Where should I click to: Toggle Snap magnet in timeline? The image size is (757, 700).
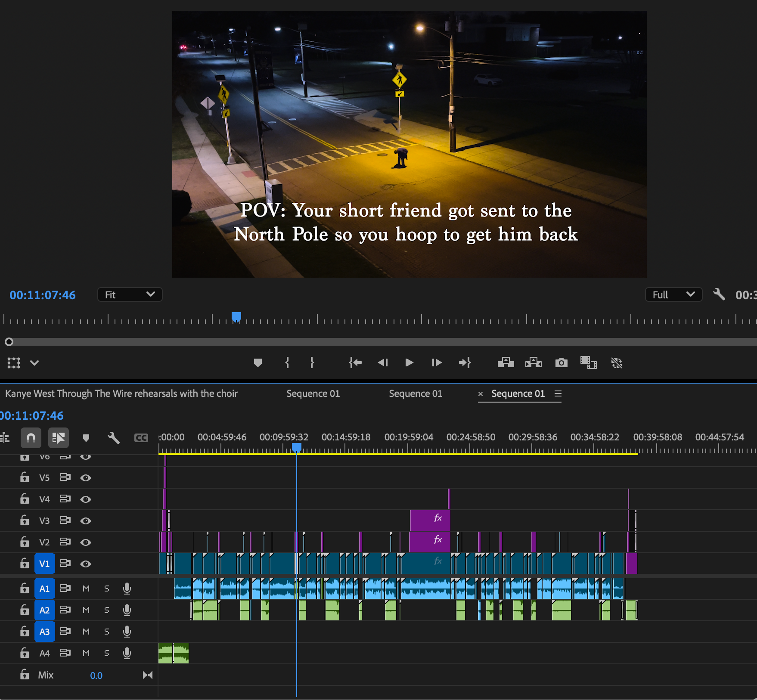(x=31, y=438)
